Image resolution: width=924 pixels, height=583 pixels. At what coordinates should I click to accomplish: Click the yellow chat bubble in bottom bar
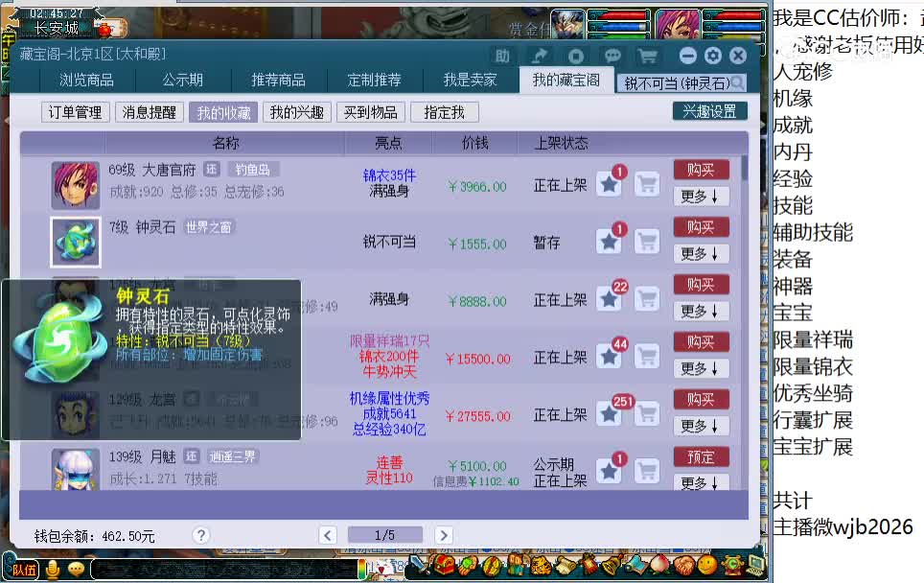pos(76,569)
